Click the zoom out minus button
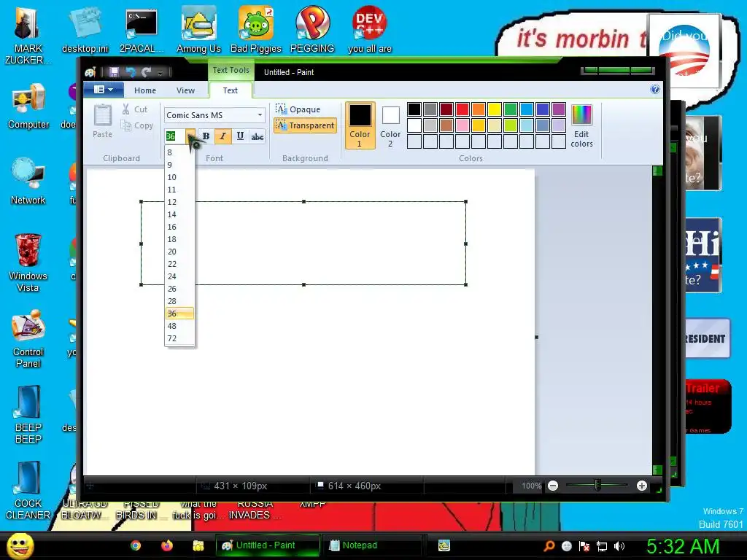747x560 pixels. [x=553, y=486]
